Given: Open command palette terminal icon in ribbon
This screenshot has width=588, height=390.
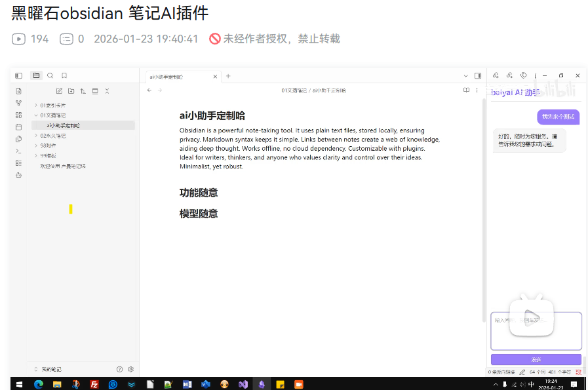Looking at the screenshot, I should pyautogui.click(x=18, y=151).
